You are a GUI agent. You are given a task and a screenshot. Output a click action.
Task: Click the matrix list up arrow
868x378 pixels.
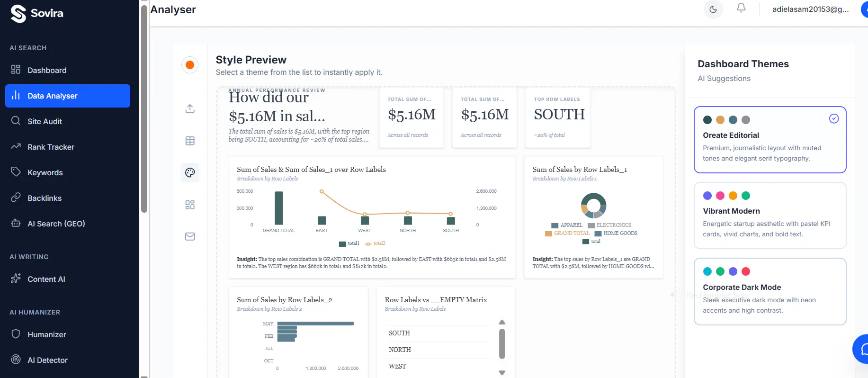[502, 322]
